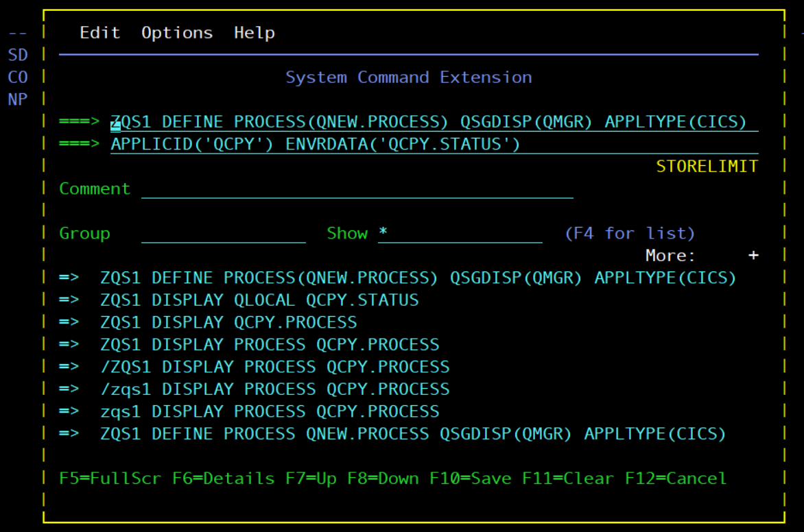Click the More: + scroll indicator
Screen dimensions: 804x532
702,255
